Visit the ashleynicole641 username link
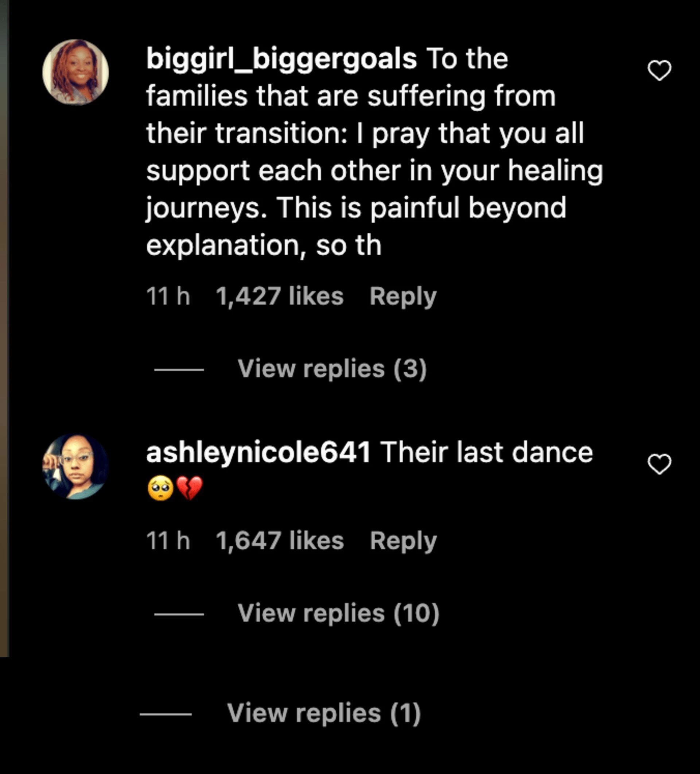Screen dimensions: 700x774 (258, 452)
